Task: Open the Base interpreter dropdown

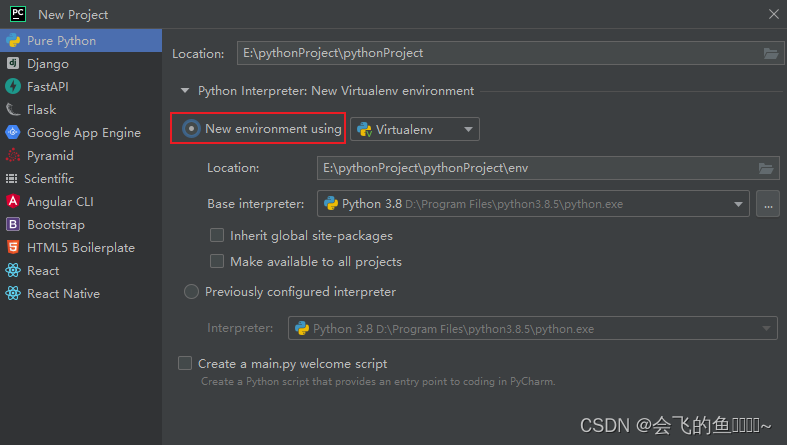Action: click(533, 204)
